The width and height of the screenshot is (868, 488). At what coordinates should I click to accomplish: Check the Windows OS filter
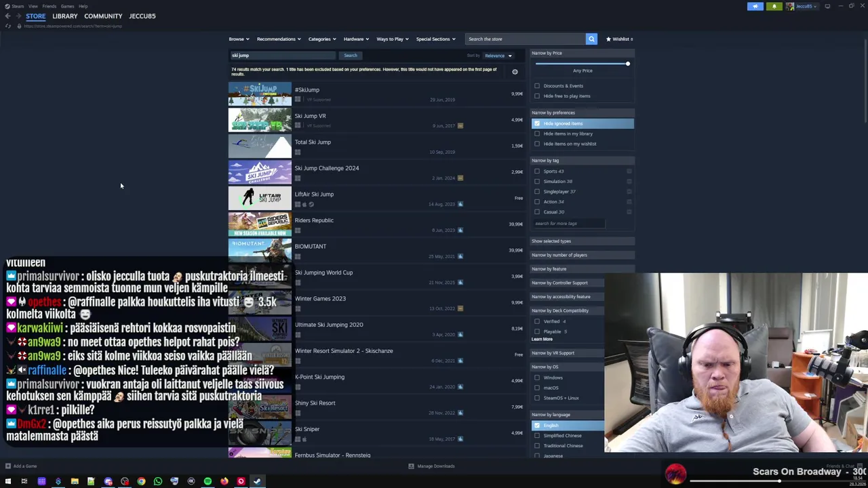(x=537, y=378)
